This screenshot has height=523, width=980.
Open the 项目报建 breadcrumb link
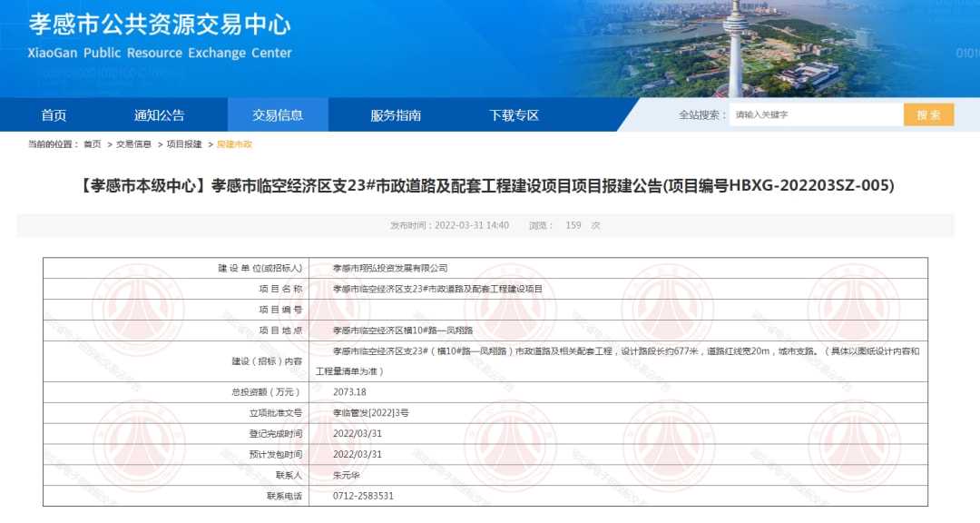(184, 144)
